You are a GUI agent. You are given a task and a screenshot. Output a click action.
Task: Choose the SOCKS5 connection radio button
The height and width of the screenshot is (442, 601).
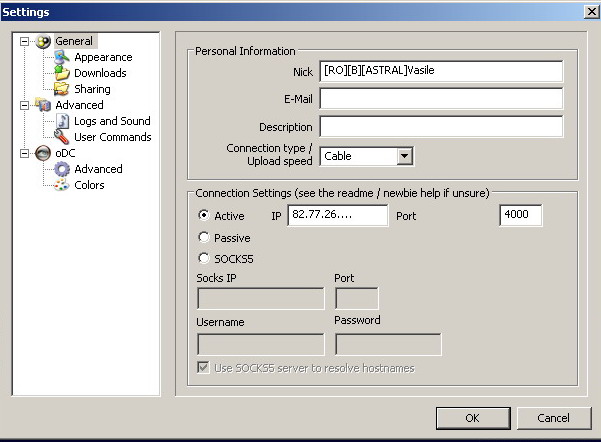pos(204,259)
